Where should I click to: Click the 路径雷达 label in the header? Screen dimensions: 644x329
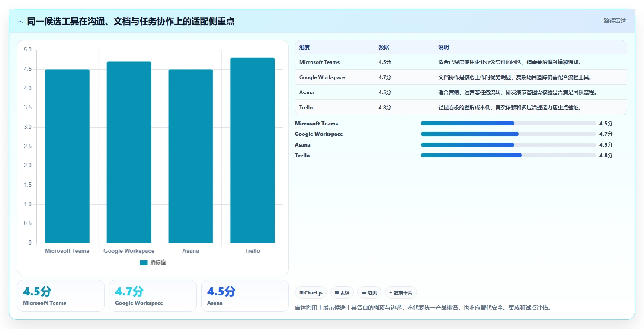(x=615, y=21)
